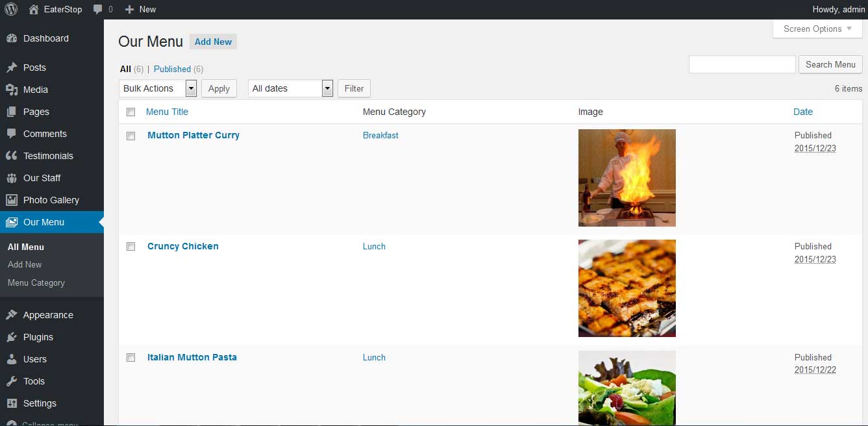This screenshot has width=868, height=426.
Task: Open the All dates dropdown
Action: (x=290, y=88)
